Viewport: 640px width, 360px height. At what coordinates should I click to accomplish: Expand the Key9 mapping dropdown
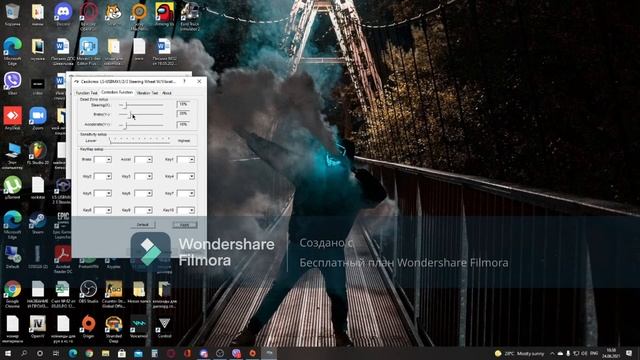[143, 210]
